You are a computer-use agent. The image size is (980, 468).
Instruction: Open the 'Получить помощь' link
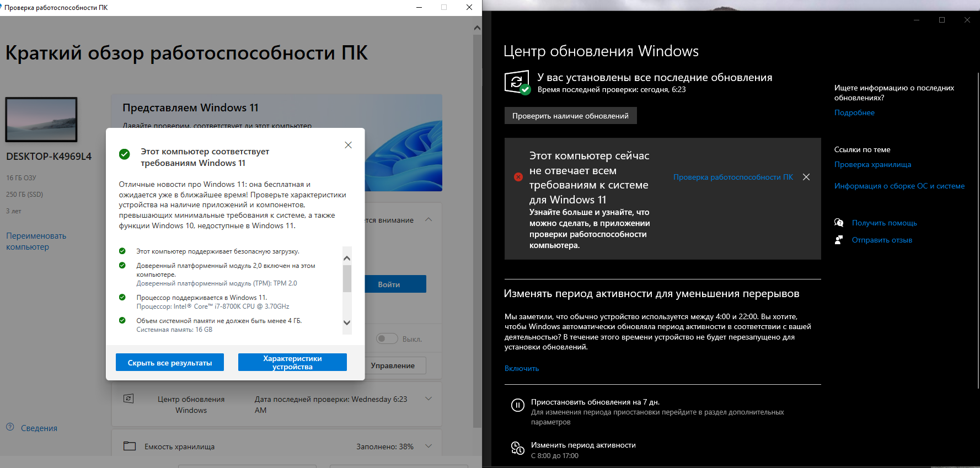[885, 223]
